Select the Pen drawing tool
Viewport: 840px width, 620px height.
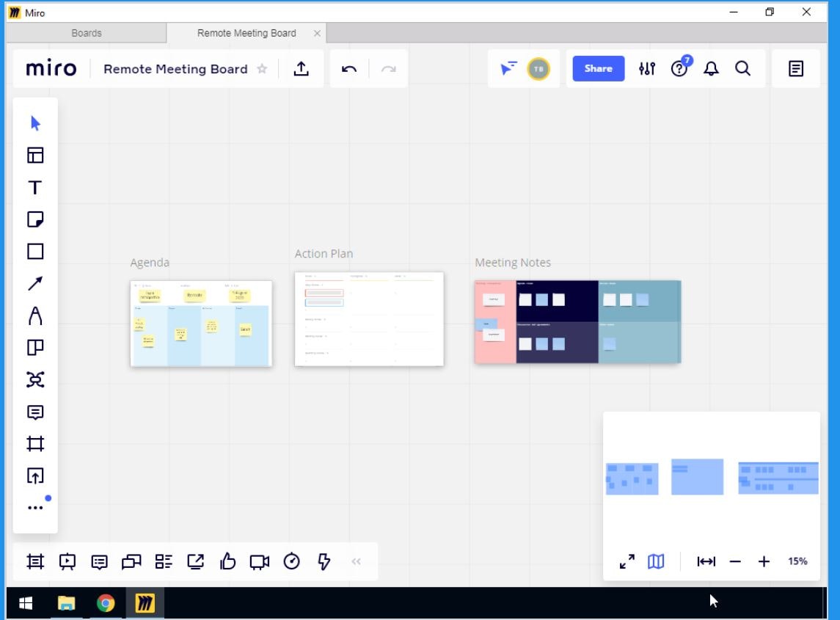(x=35, y=316)
